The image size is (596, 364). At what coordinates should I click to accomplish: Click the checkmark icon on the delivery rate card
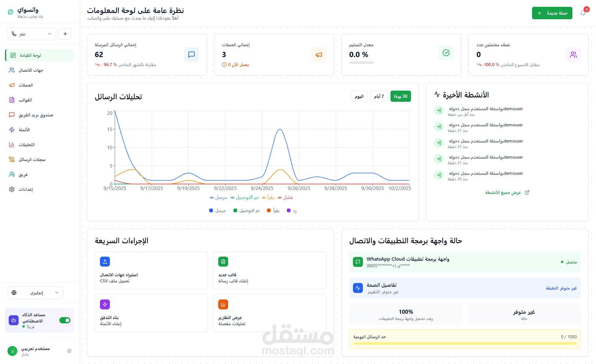(446, 53)
